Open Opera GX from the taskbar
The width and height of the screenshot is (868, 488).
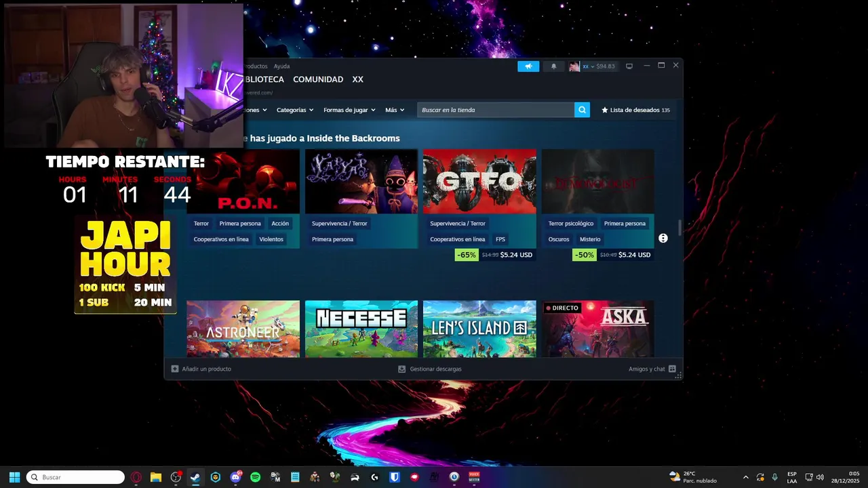tap(136, 477)
